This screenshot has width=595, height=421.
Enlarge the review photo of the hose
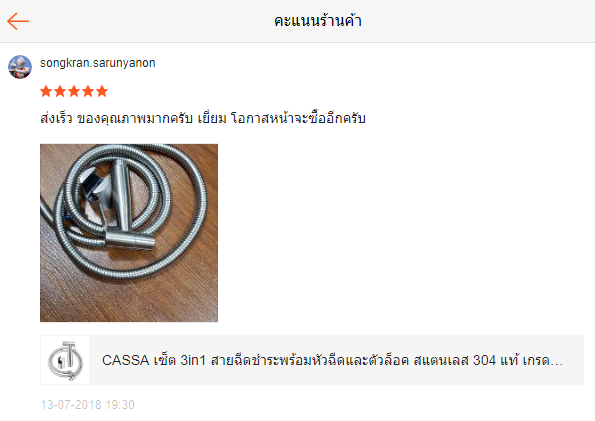point(129,233)
